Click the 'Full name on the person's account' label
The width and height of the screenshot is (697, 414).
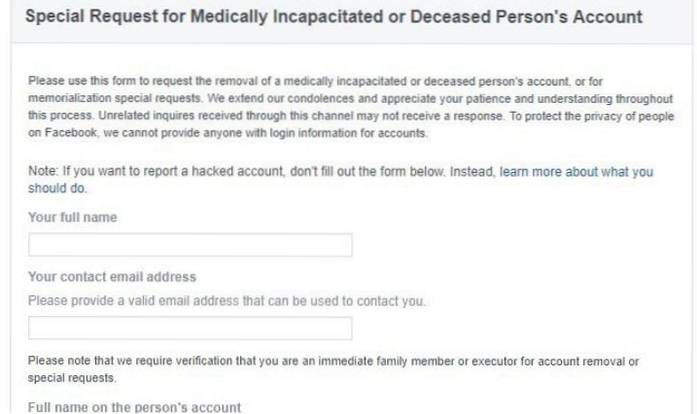coord(134,407)
